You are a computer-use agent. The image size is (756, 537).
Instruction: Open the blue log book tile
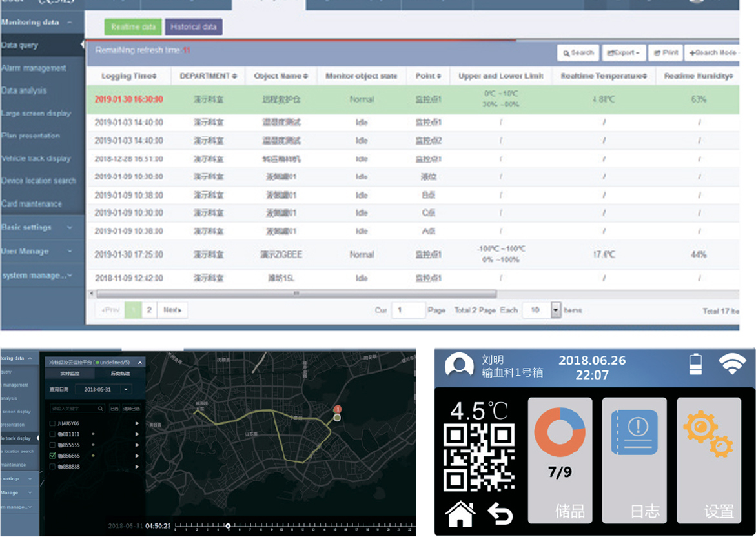633,460
